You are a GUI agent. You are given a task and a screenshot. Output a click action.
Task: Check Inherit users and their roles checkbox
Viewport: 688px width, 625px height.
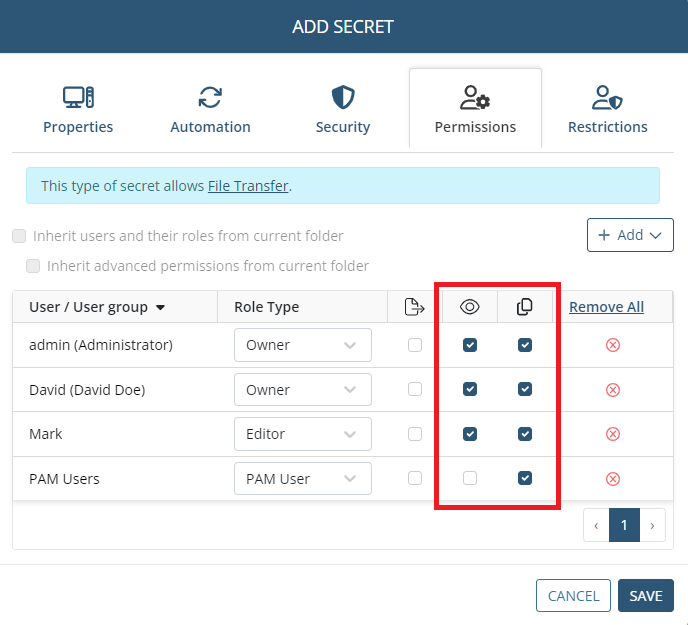tap(19, 237)
